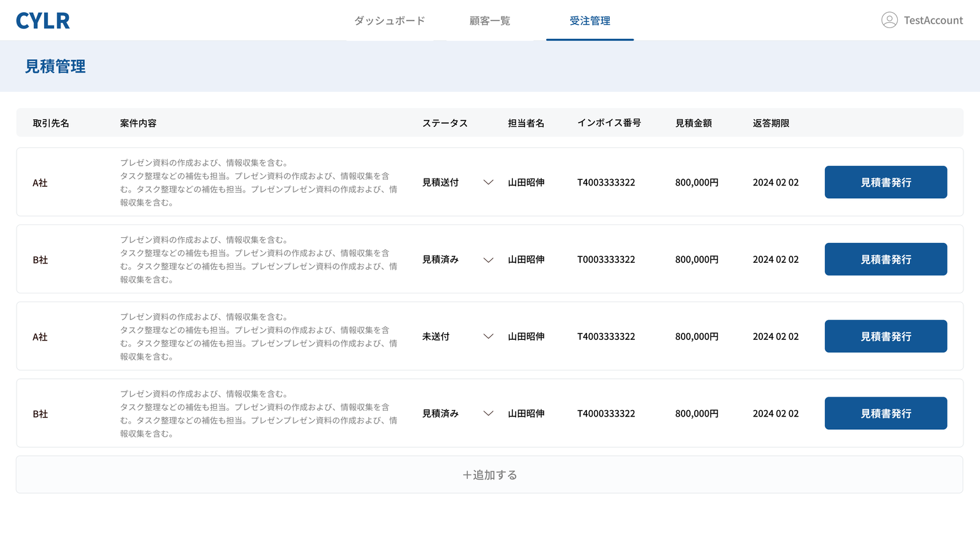The height and width of the screenshot is (551, 980).
Task: Click invoice number T0003333322
Action: 606,260
